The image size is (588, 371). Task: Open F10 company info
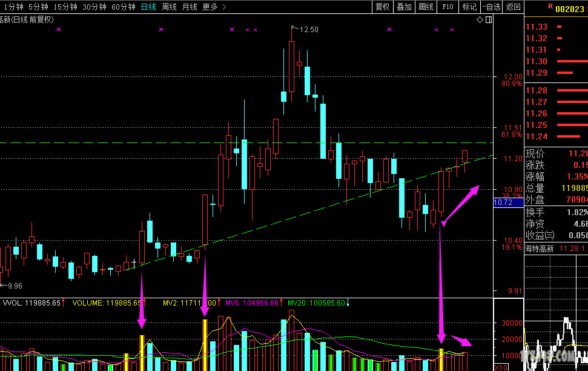[448, 7]
